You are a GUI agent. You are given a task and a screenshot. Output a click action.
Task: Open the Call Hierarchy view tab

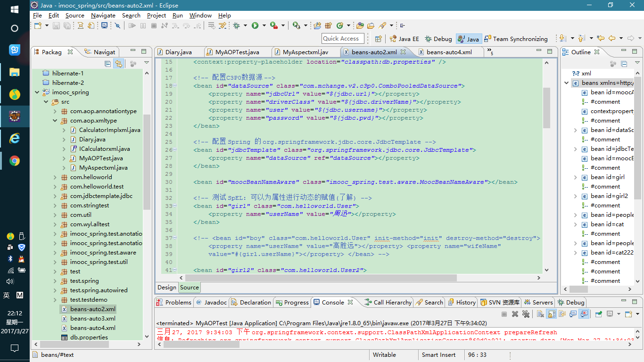point(388,303)
